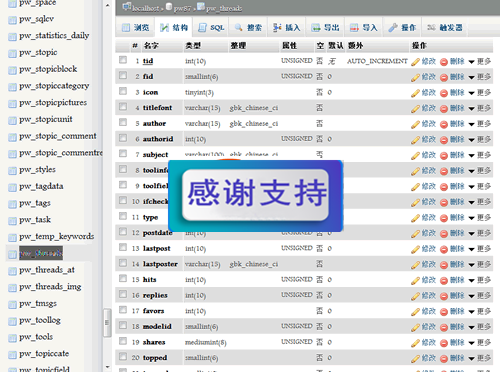This screenshot has width=500, height=372.
Task: Click table icon beside pw_tmsgs
Action: (12, 304)
